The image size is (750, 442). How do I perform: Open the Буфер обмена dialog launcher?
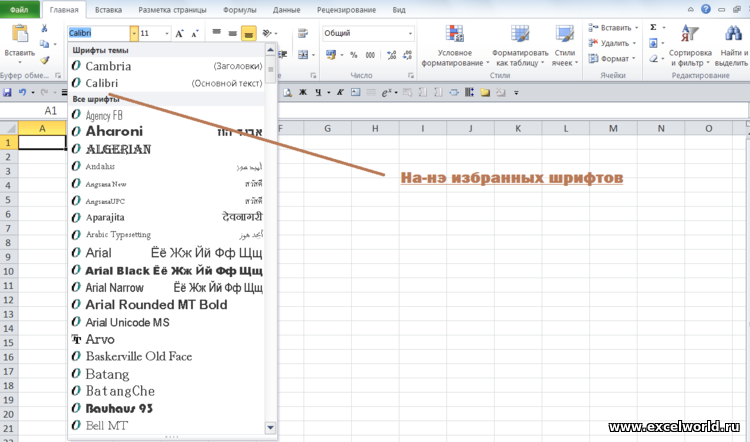point(58,76)
